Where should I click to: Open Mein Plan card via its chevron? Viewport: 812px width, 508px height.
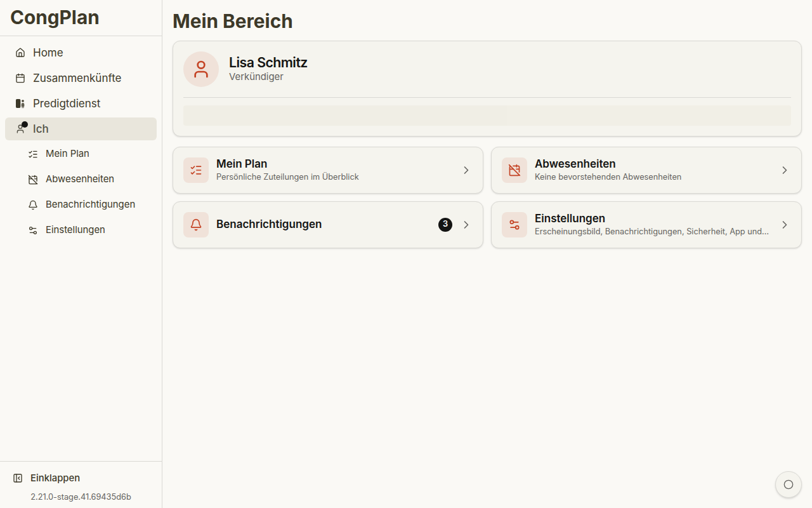point(466,170)
